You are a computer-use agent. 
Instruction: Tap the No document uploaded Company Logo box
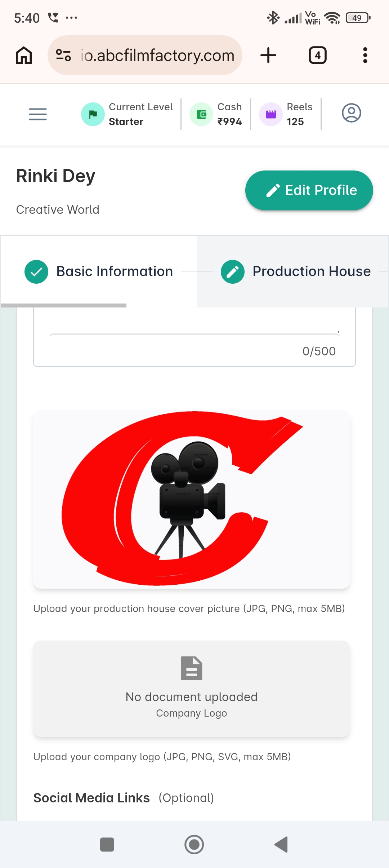[192, 688]
